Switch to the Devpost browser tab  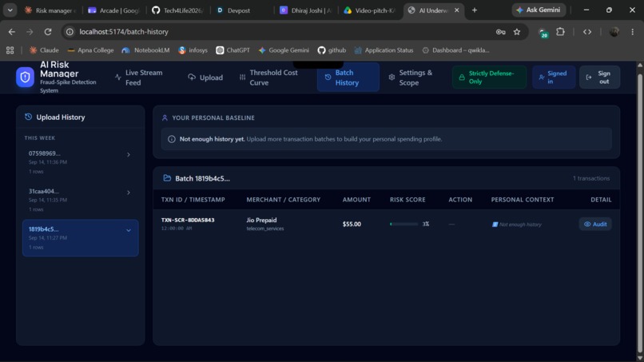point(241,10)
